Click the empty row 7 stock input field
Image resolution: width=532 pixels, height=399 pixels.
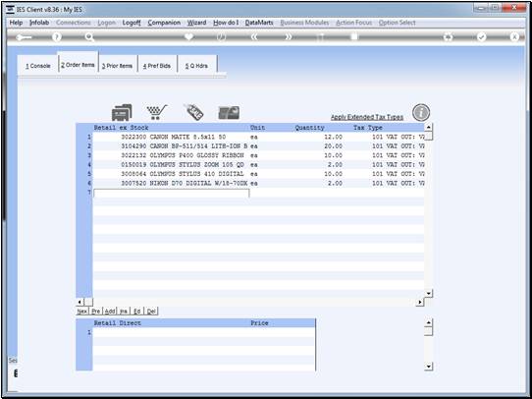172,193
